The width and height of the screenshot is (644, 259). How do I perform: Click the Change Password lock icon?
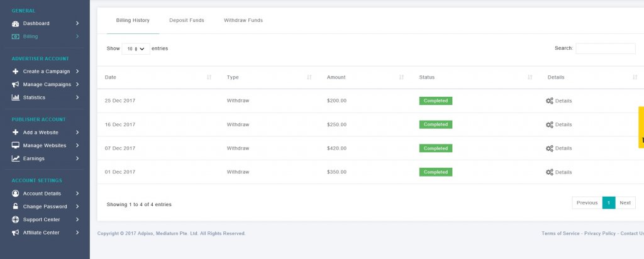(15, 206)
